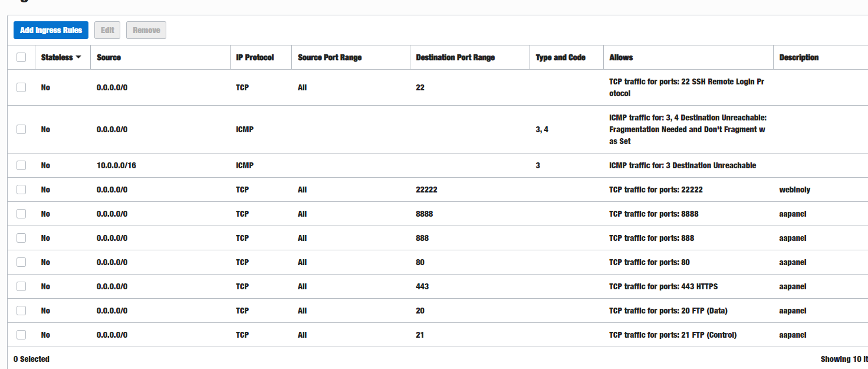Select the ICMP 3, 4 rule checkbox
868x369 pixels.
21,129
